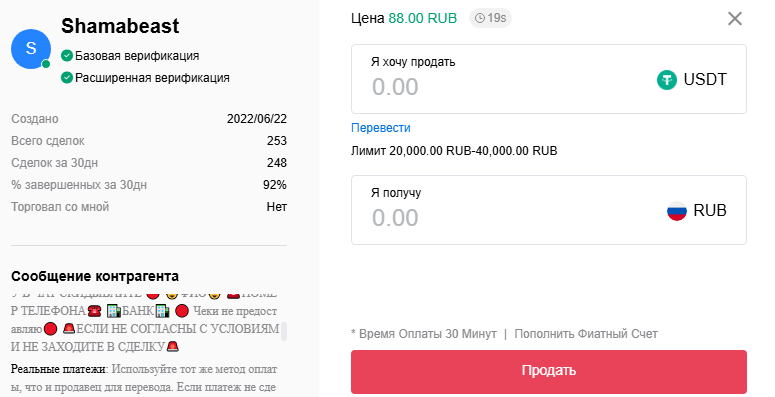Click the blue Shamabeast avatar circle
The height and width of the screenshot is (397, 775).
pyautogui.click(x=31, y=49)
